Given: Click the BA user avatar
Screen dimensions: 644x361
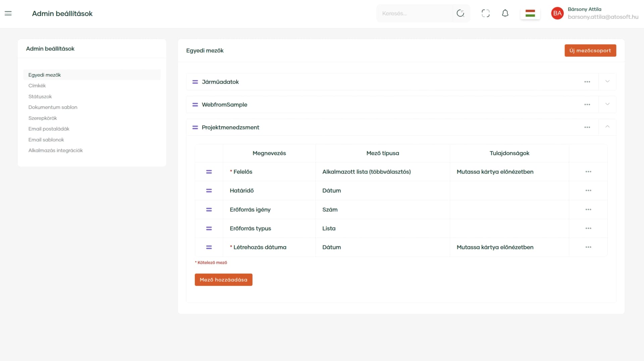Looking at the screenshot, I should 557,13.
